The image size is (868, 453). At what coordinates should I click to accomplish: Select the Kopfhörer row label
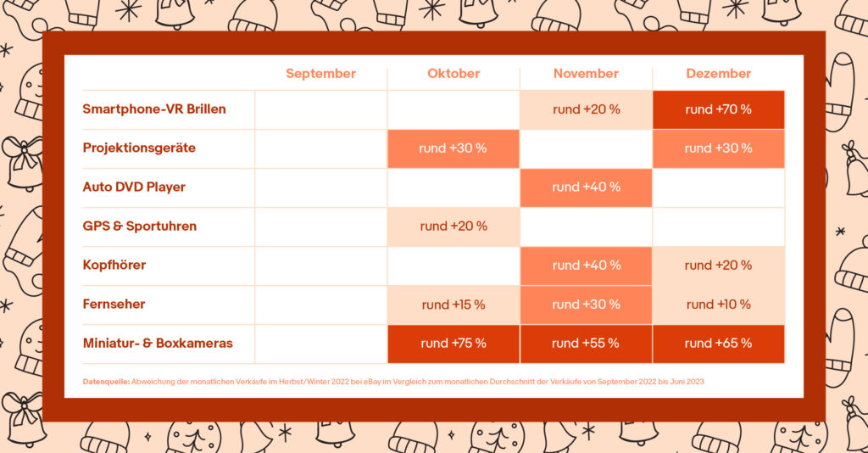point(114,266)
